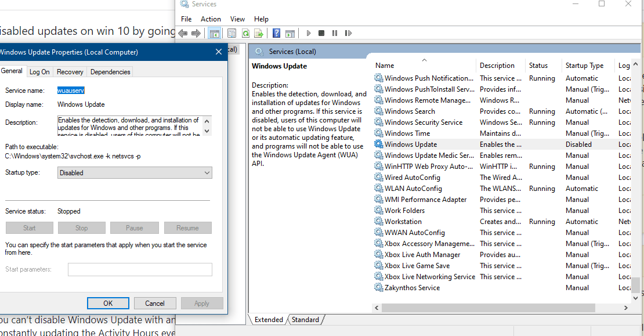Select the Xbox Live Networking Service row
644x336 pixels.
pos(502,276)
